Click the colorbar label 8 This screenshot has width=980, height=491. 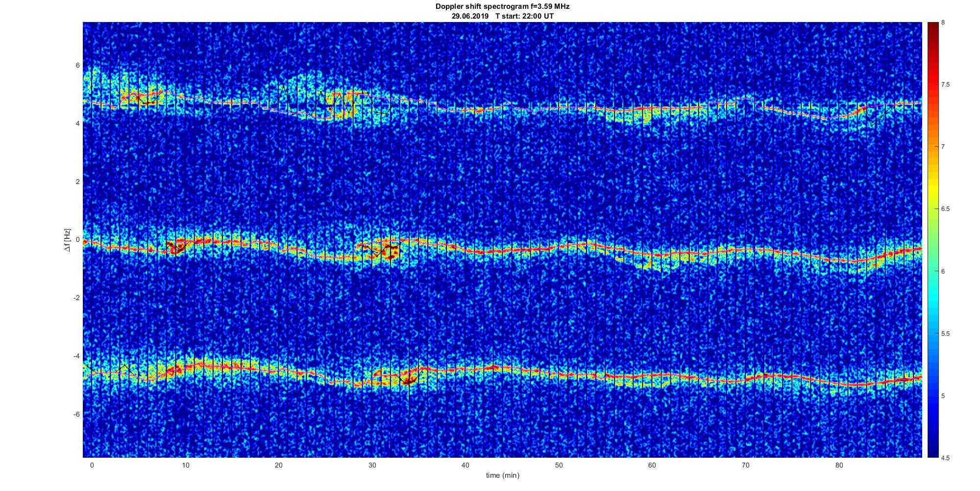click(x=943, y=23)
